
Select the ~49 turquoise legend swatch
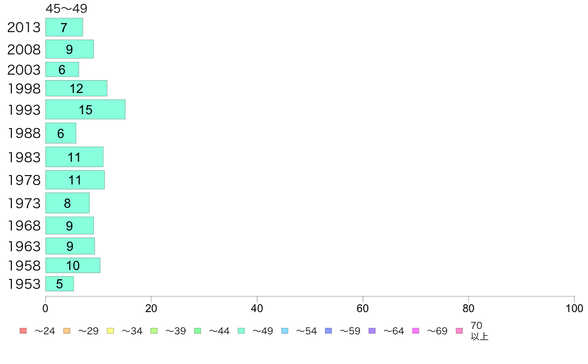(x=241, y=331)
